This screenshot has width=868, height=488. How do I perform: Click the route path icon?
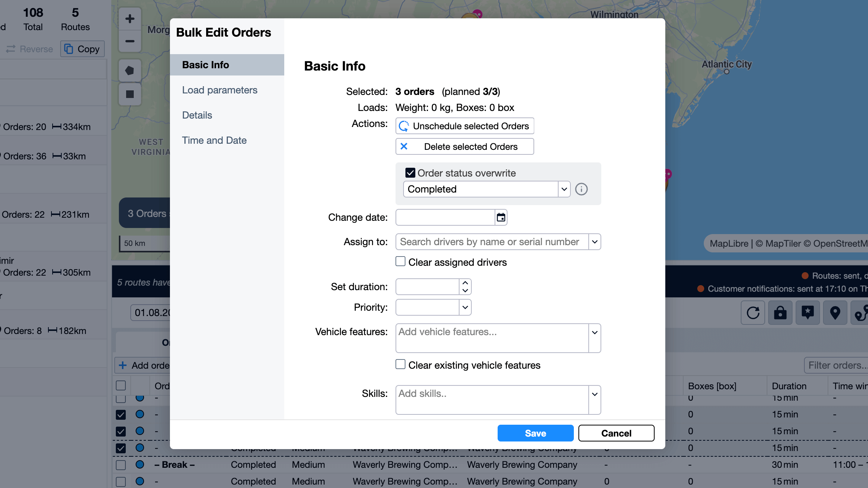coord(862,313)
